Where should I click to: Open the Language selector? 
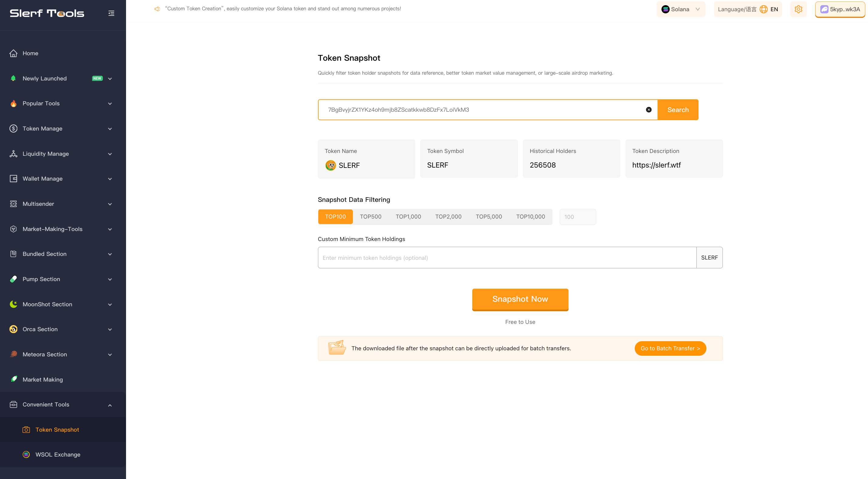click(x=748, y=9)
